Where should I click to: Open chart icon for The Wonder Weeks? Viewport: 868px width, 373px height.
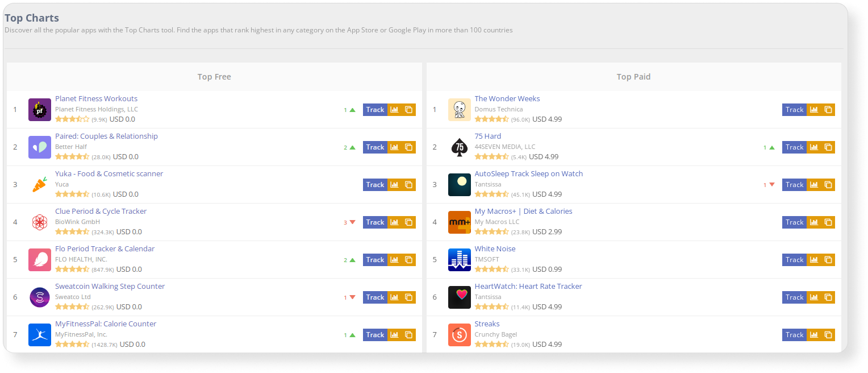point(813,110)
